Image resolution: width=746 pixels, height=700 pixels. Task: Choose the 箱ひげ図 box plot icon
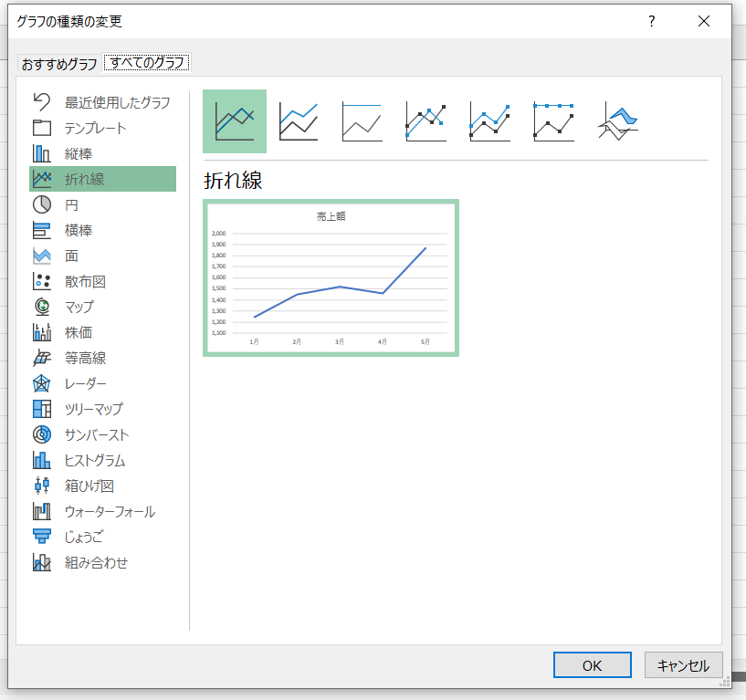pos(42,486)
